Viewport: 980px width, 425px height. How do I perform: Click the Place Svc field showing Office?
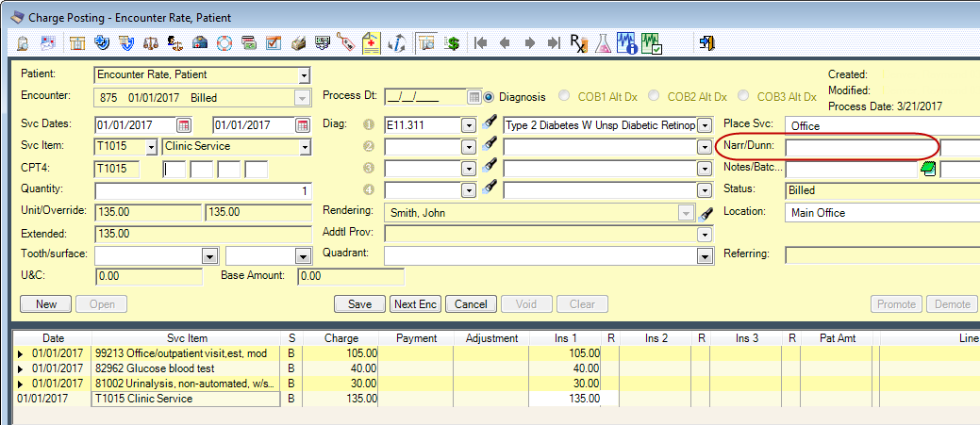[883, 125]
